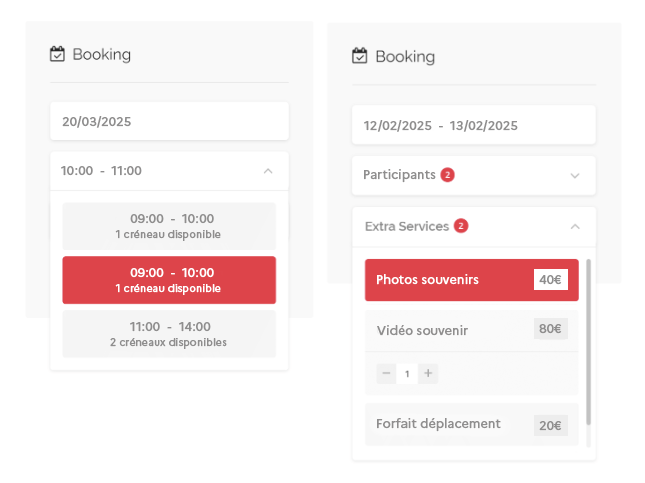The width and height of the screenshot is (645, 483).
Task: Click the quantity value field showing 1
Action: pos(407,373)
